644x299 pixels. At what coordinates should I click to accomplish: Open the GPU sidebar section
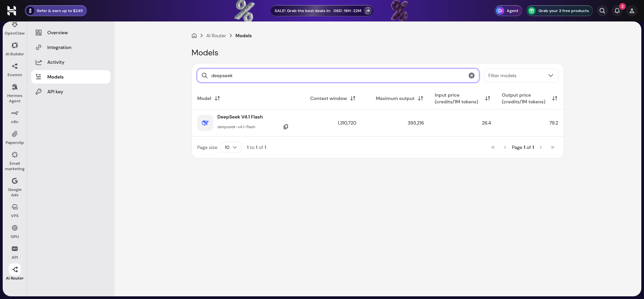click(15, 232)
